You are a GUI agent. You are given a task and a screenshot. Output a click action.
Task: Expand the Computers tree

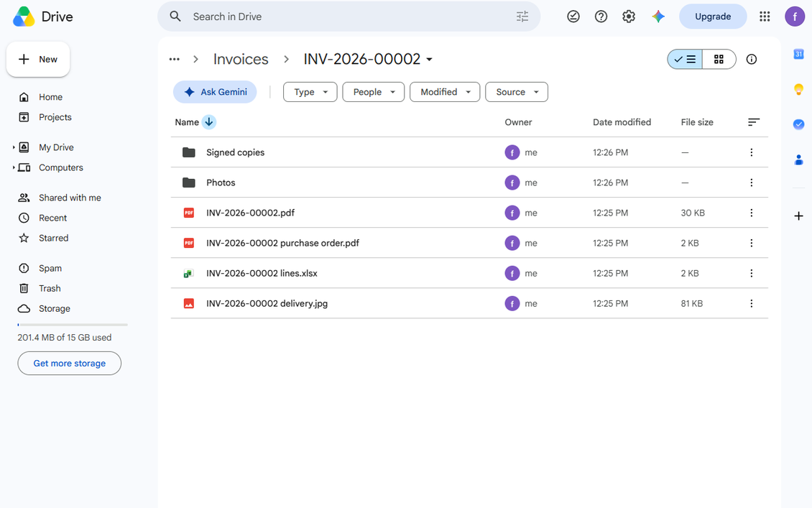(14, 168)
